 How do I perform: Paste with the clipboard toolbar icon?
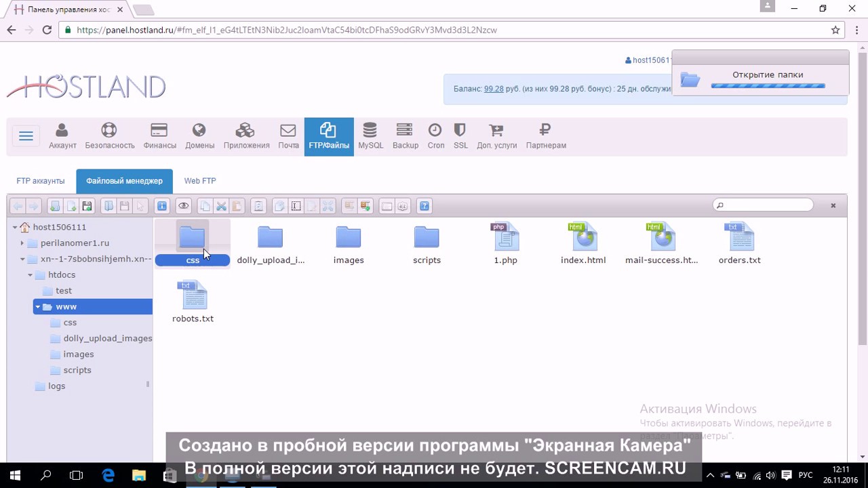pyautogui.click(x=236, y=206)
